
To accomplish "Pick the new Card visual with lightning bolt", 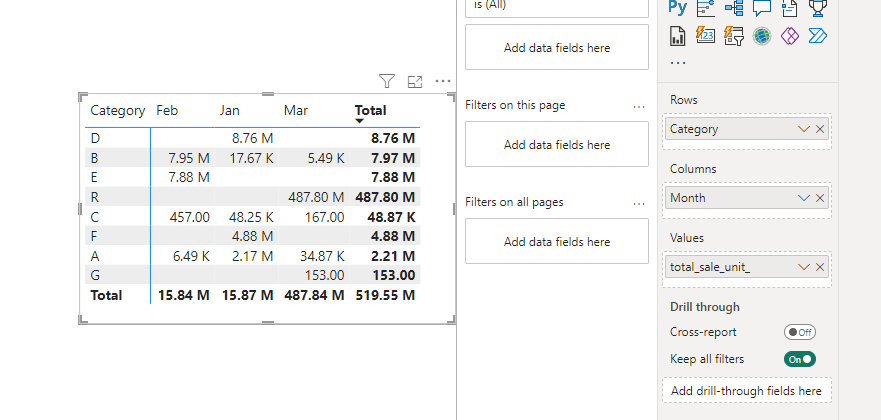I will point(706,36).
